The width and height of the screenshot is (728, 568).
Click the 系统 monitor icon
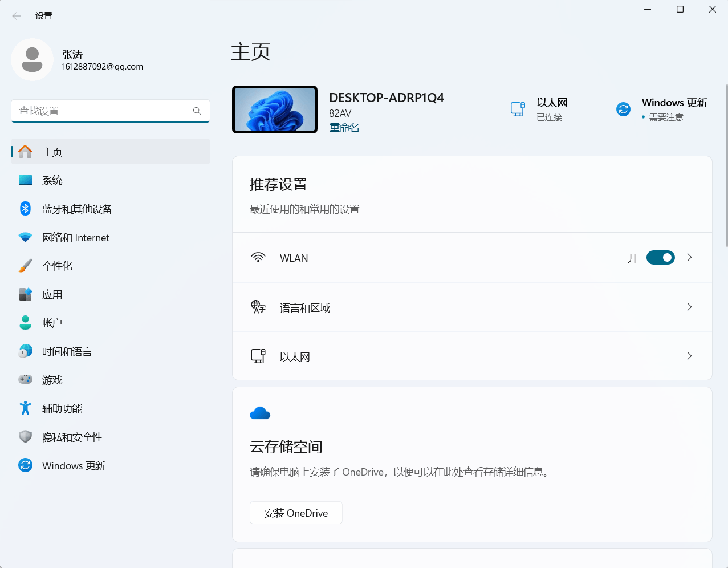pos(25,180)
